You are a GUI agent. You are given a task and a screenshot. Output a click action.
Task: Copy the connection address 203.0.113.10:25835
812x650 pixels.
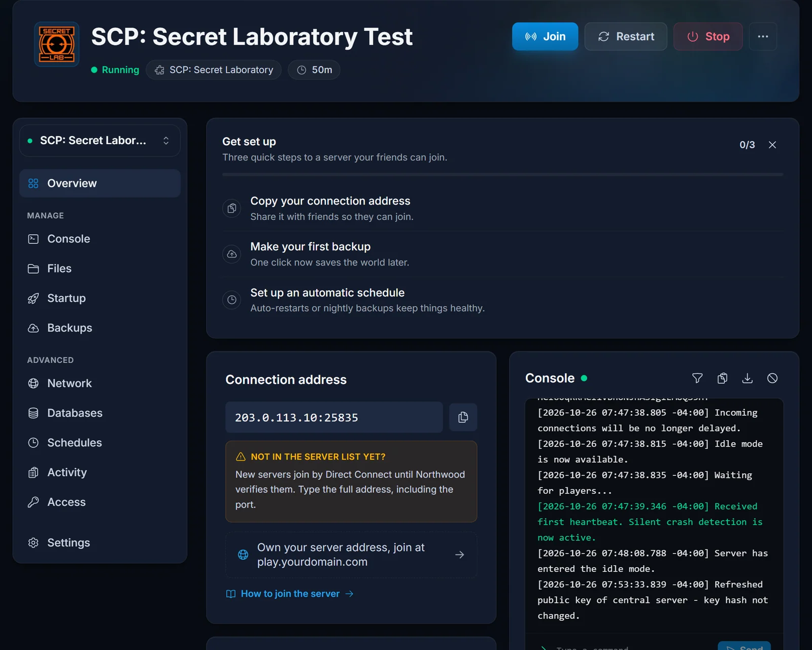[x=463, y=417]
